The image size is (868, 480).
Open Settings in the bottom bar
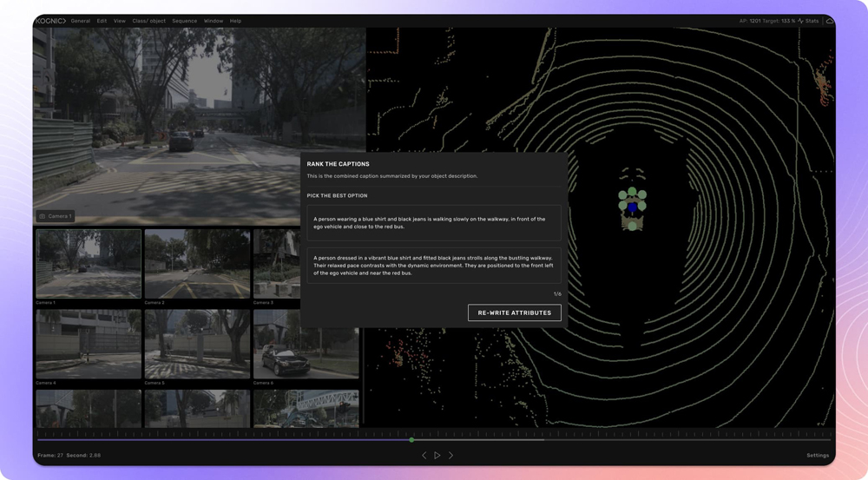[817, 455]
